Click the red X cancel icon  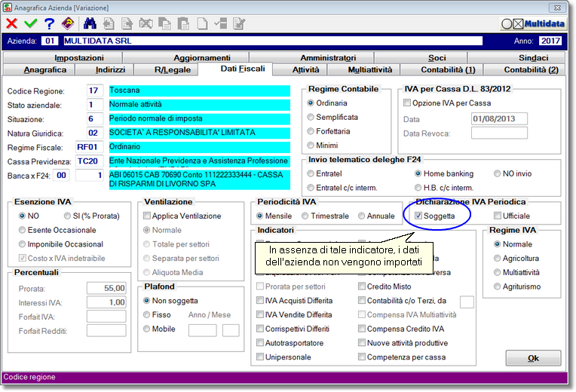tap(12, 23)
